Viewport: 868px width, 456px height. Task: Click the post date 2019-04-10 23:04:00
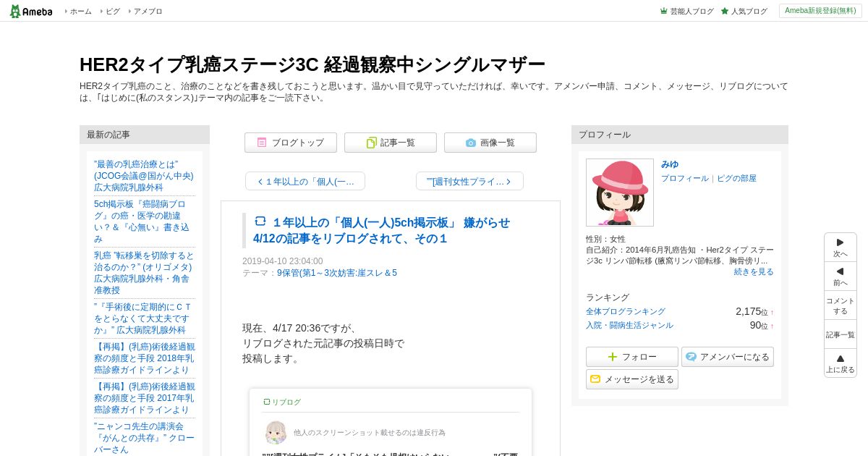pos(283,261)
